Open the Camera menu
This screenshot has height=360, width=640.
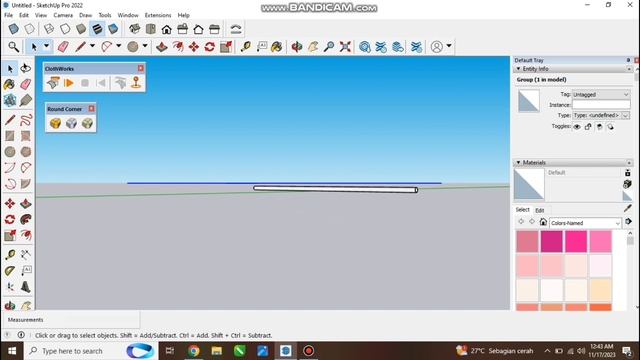63,15
